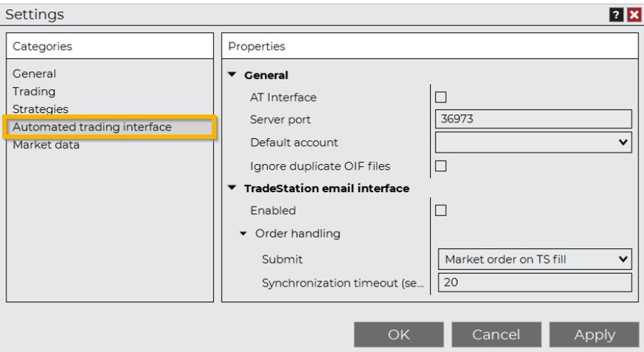Open the Submit order type dropdown
The width and height of the screenshot is (644, 352).
click(534, 259)
